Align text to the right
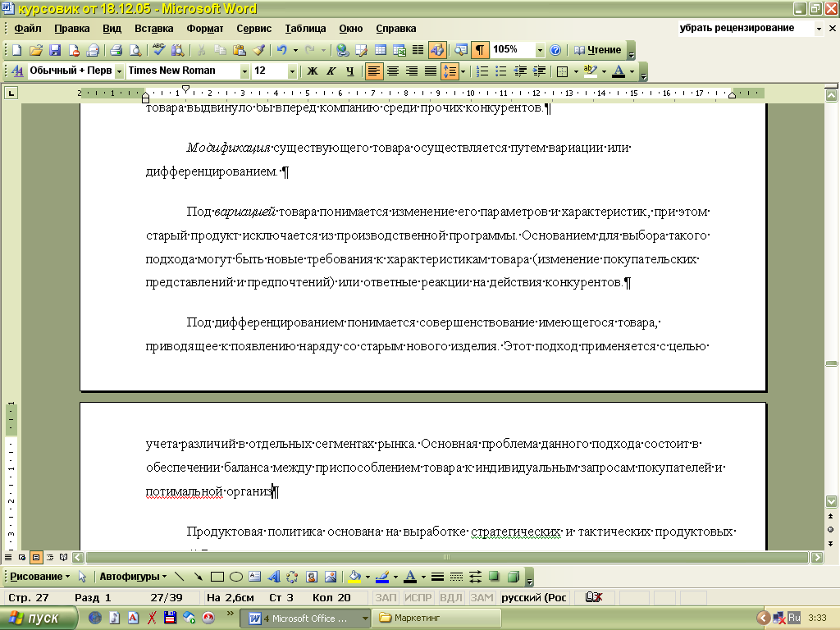 click(412, 71)
